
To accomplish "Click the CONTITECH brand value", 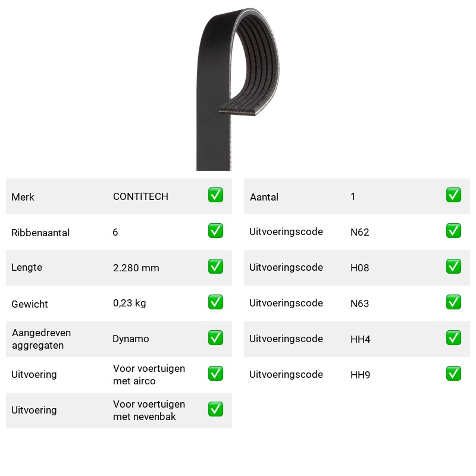I will (140, 196).
